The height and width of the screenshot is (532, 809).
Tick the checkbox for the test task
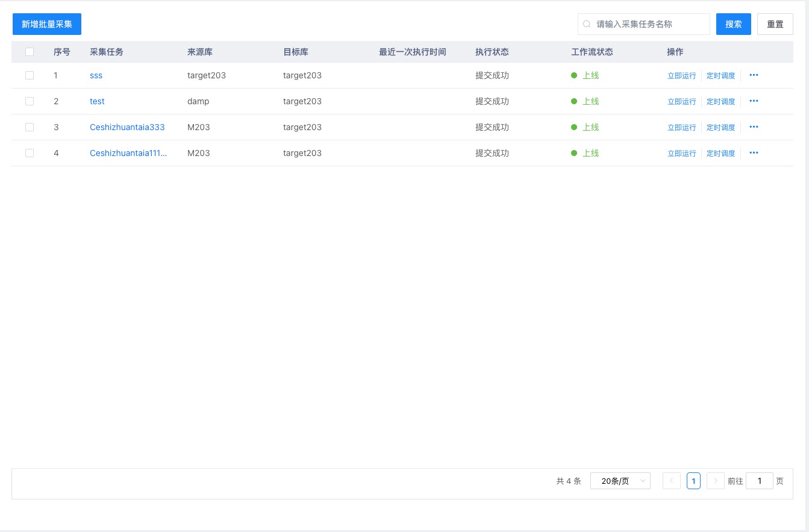(30, 101)
